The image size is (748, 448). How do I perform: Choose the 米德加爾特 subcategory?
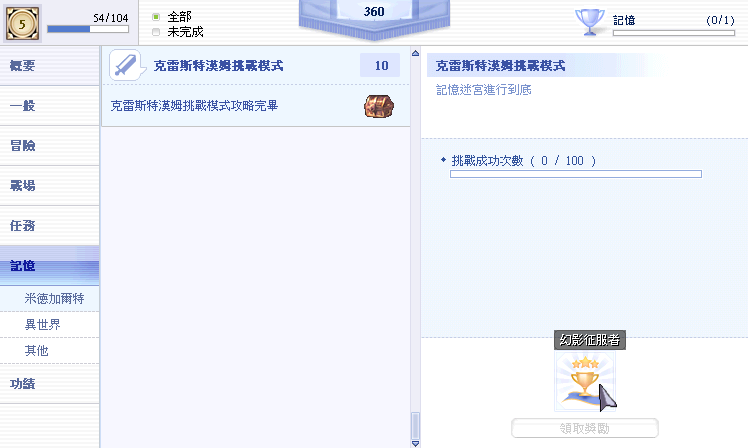coord(50,299)
